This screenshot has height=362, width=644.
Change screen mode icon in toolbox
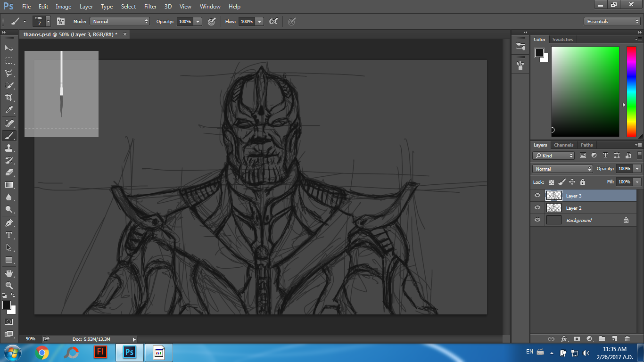(x=9, y=334)
